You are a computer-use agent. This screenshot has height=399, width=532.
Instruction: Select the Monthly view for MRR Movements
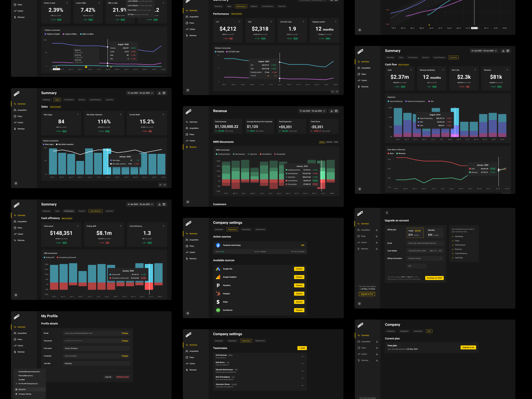click(x=322, y=142)
